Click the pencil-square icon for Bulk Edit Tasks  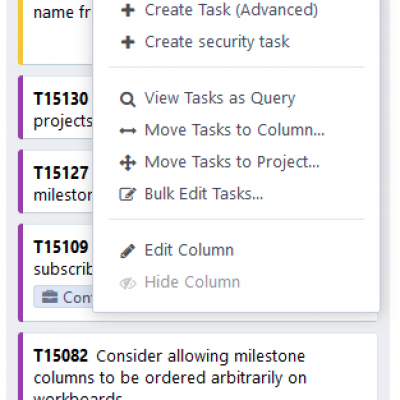(128, 194)
